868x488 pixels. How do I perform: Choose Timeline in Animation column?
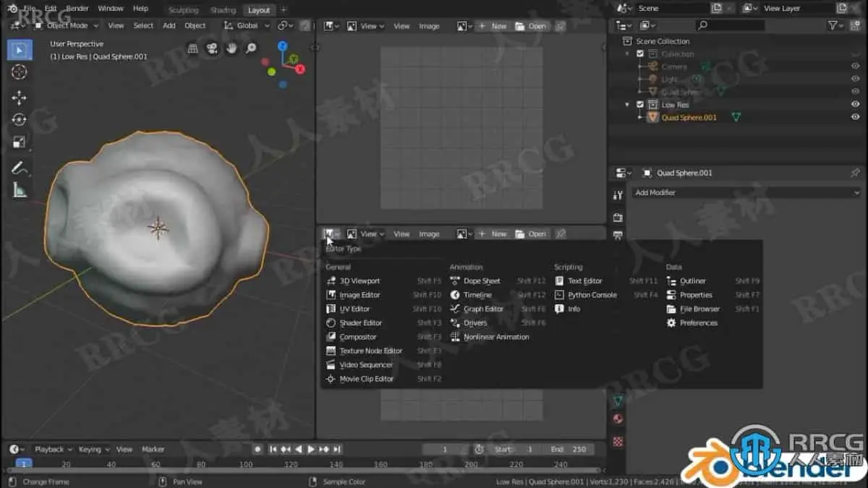[x=477, y=295]
